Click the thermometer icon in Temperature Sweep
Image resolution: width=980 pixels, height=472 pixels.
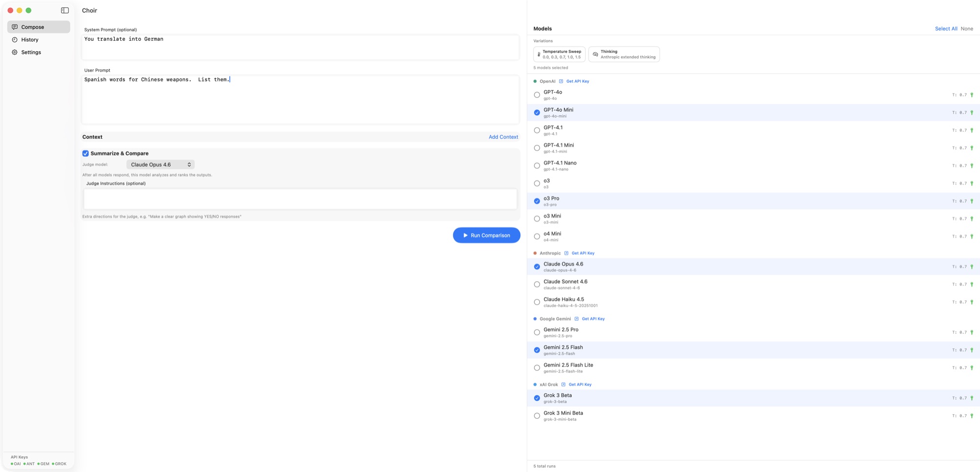(x=539, y=54)
